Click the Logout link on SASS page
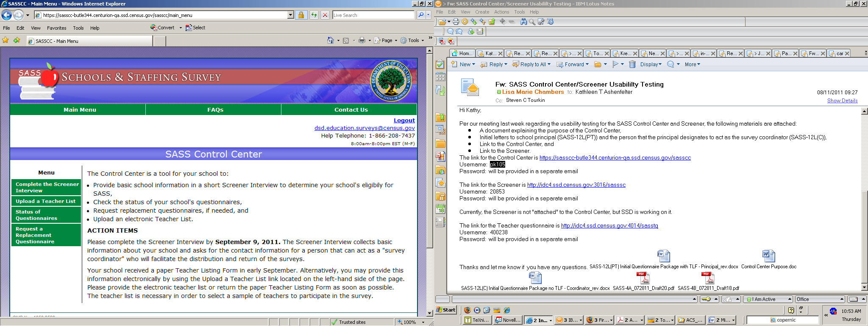 pyautogui.click(x=404, y=121)
